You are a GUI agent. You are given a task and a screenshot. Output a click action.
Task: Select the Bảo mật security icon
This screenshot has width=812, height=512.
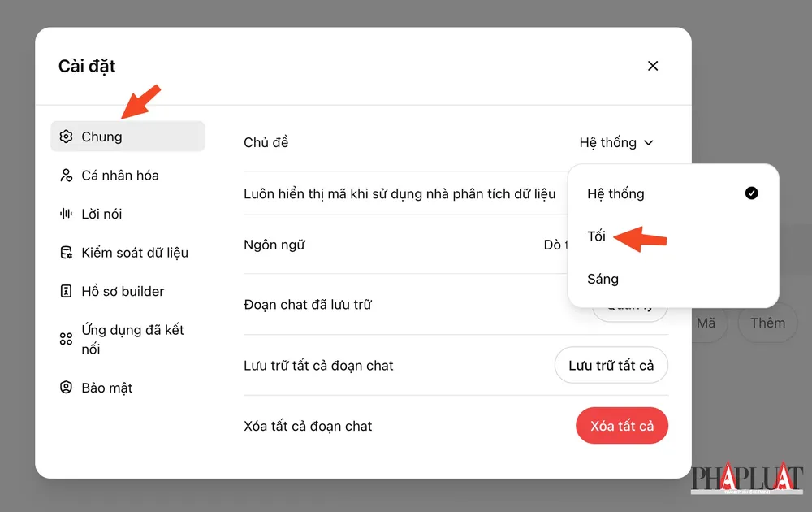coord(66,388)
